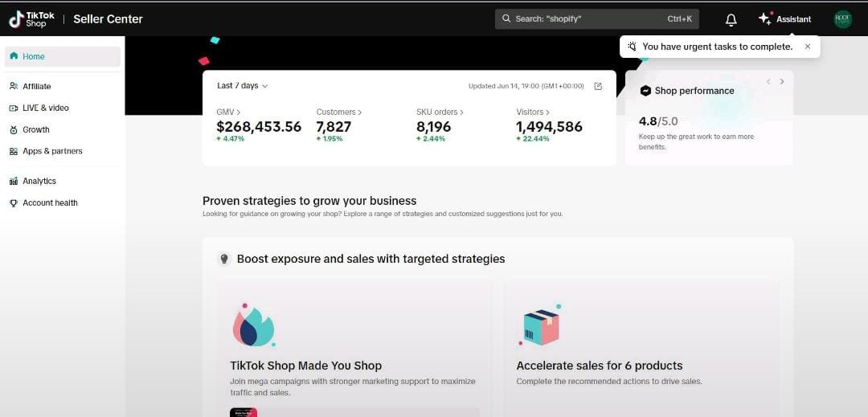This screenshot has height=417, width=868.
Task: Open the Assistant sparkle icon
Action: coord(765,18)
